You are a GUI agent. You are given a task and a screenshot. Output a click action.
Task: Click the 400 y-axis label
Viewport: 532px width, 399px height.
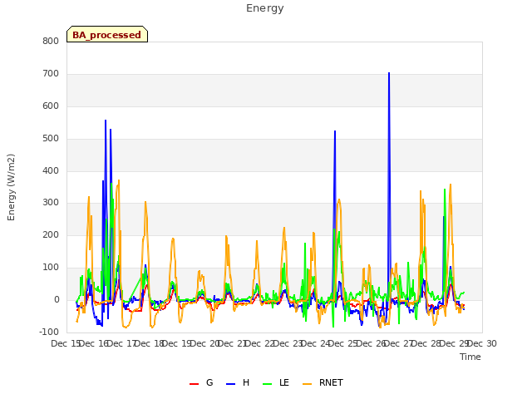pos(51,171)
